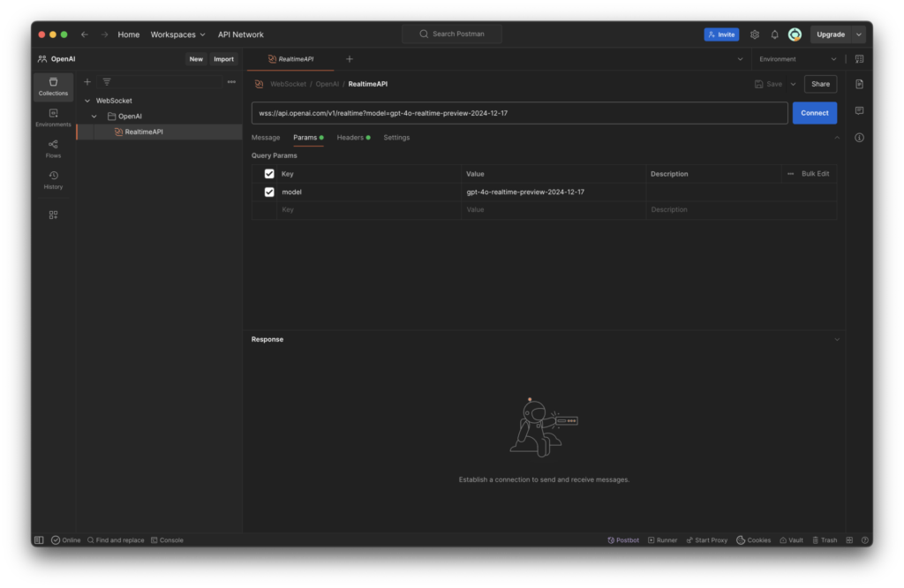This screenshot has height=588, width=904.
Task: Open Vault from the status bar
Action: pyautogui.click(x=792, y=540)
